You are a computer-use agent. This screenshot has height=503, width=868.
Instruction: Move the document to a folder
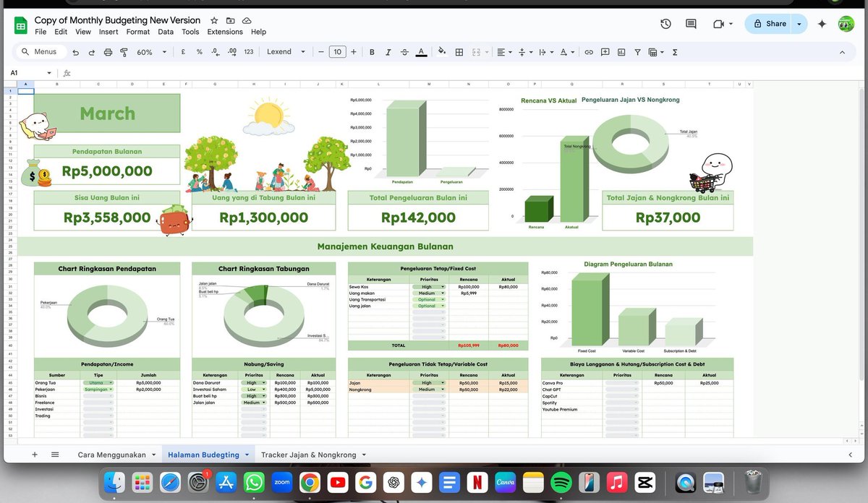pyautogui.click(x=231, y=20)
